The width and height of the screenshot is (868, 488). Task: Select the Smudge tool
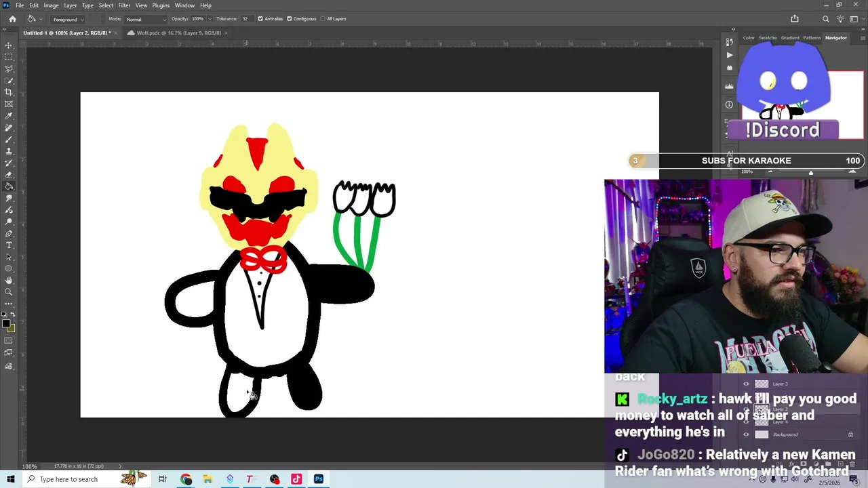(x=9, y=198)
